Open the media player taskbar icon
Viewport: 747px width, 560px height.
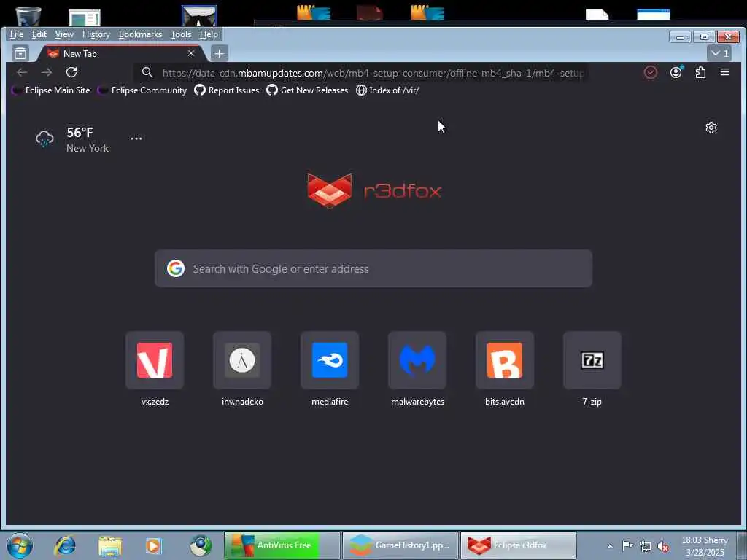tap(154, 545)
